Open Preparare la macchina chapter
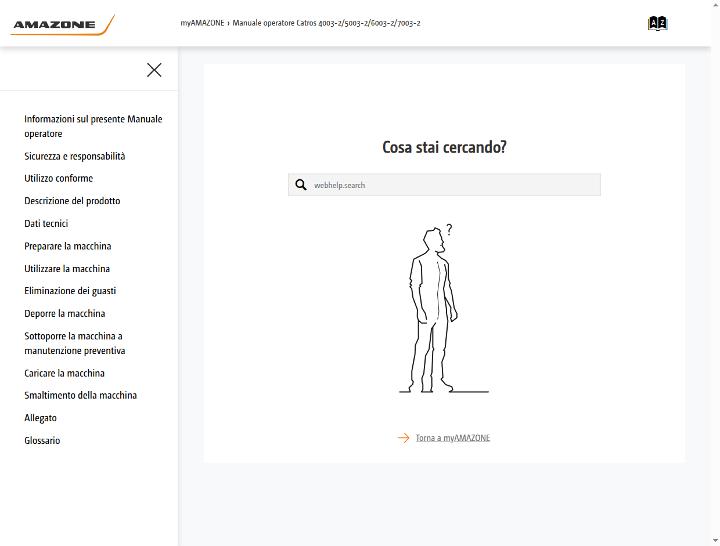Screen dimensions: 720x546 [68, 246]
